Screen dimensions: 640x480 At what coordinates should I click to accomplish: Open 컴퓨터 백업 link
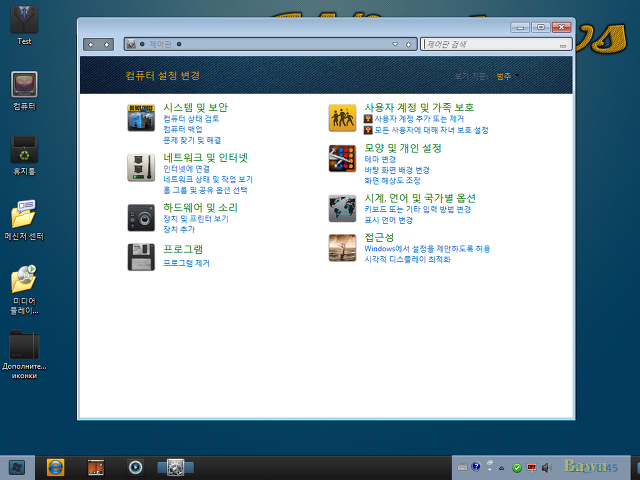pos(182,129)
